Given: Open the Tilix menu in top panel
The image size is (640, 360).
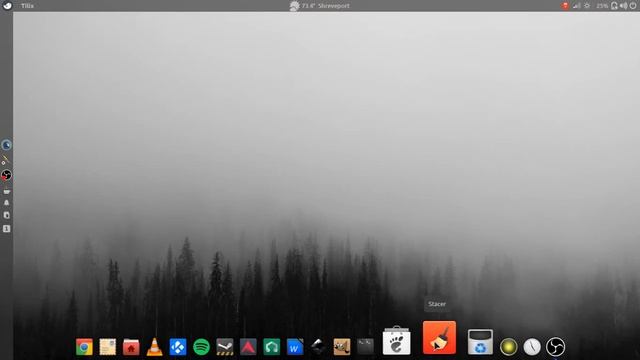Looking at the screenshot, I should [x=27, y=6].
